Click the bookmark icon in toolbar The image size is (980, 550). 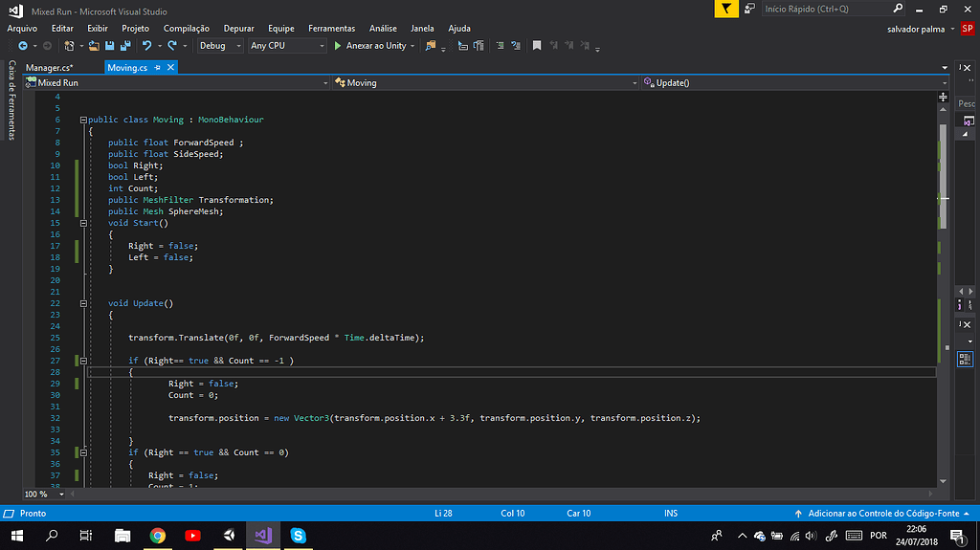click(537, 46)
